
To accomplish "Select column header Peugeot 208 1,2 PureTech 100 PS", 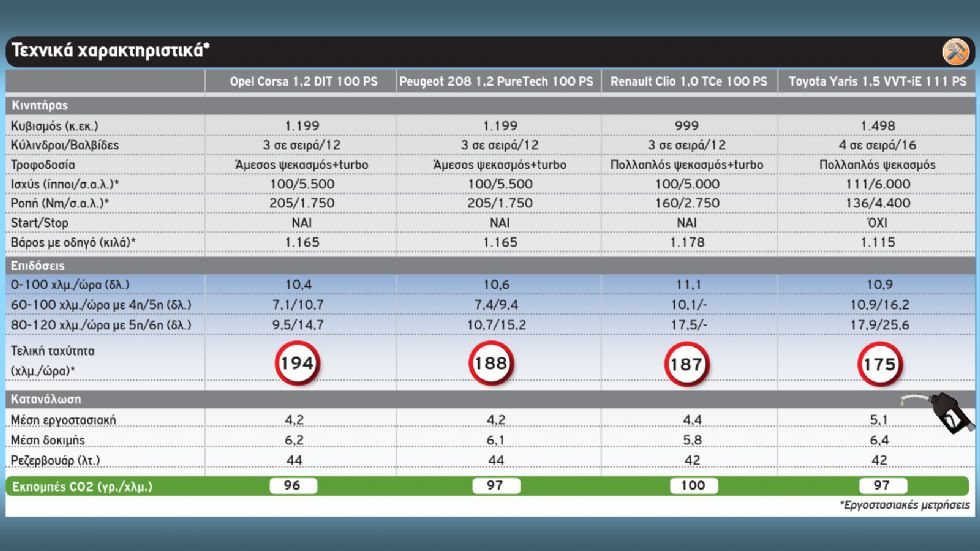I will 496,81.
